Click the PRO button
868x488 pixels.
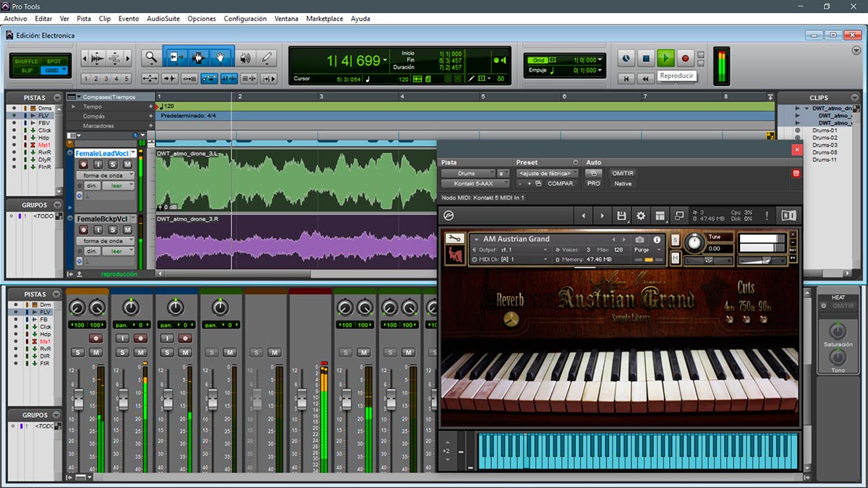[594, 184]
